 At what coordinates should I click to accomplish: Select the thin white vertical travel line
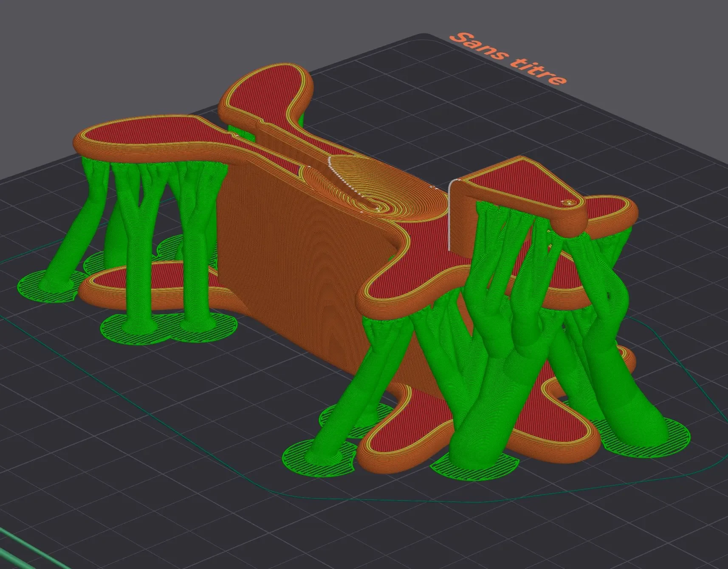449,217
